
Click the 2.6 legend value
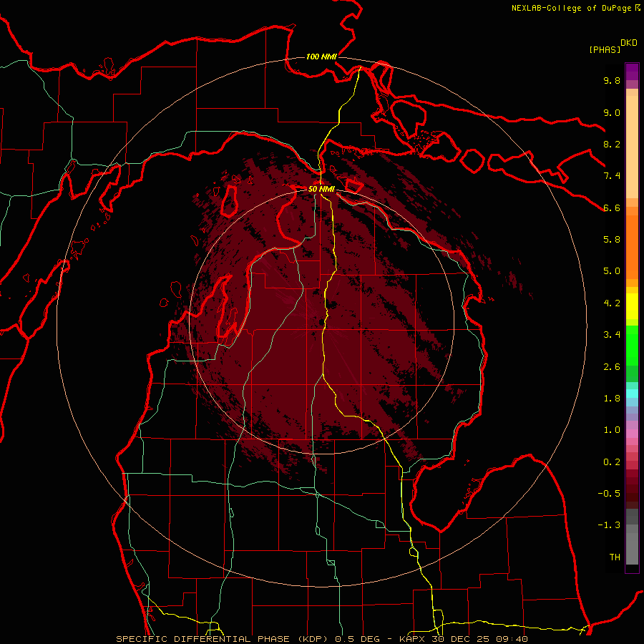(x=612, y=367)
